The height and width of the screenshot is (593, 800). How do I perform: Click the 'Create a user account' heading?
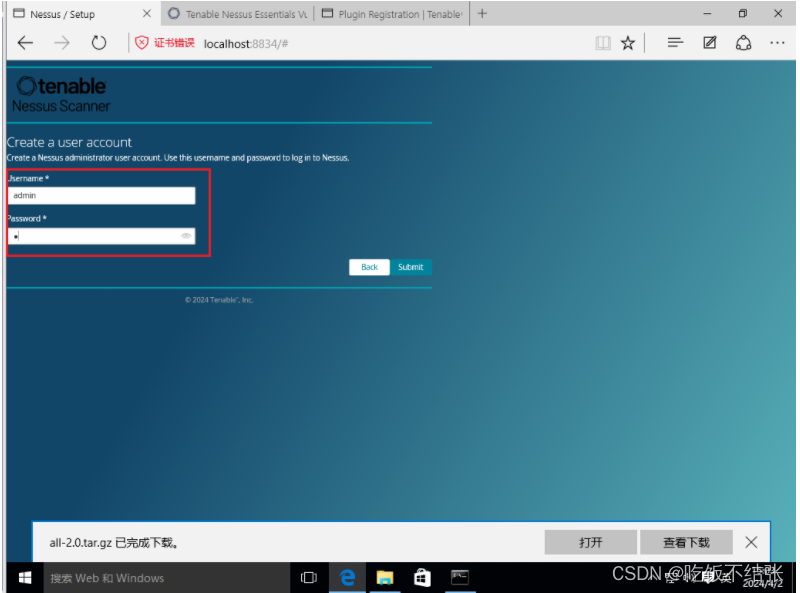(69, 142)
